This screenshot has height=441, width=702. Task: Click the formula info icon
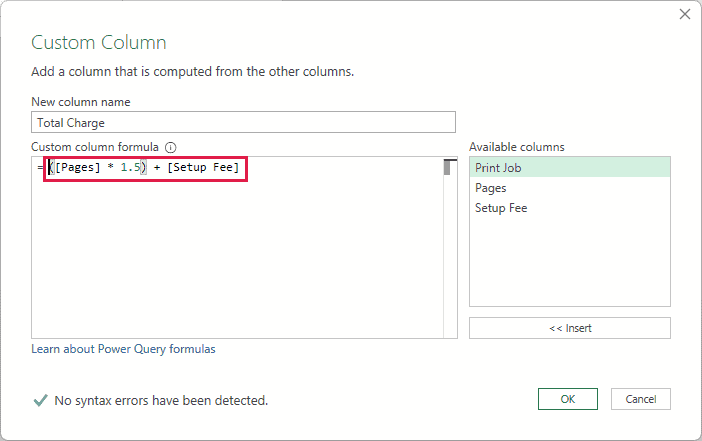171,147
